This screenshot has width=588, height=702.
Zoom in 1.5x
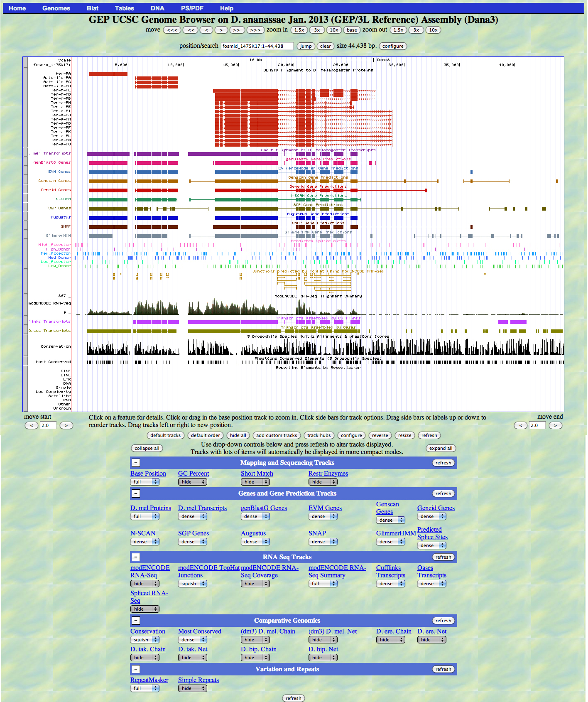click(299, 30)
